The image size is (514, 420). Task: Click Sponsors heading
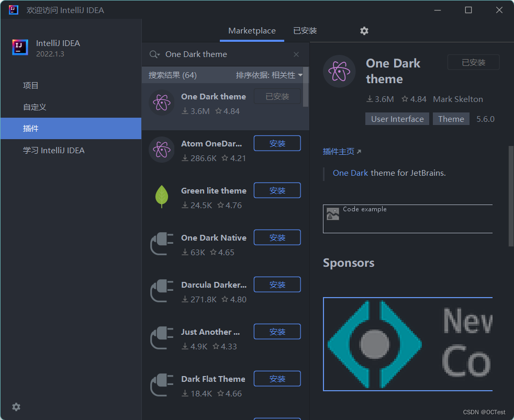coord(349,263)
